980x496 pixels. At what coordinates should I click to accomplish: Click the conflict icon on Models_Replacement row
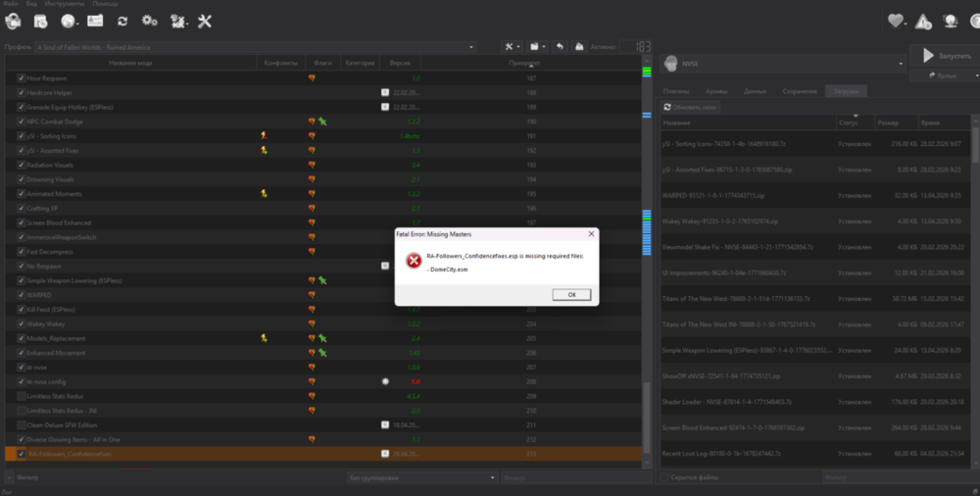coord(264,338)
